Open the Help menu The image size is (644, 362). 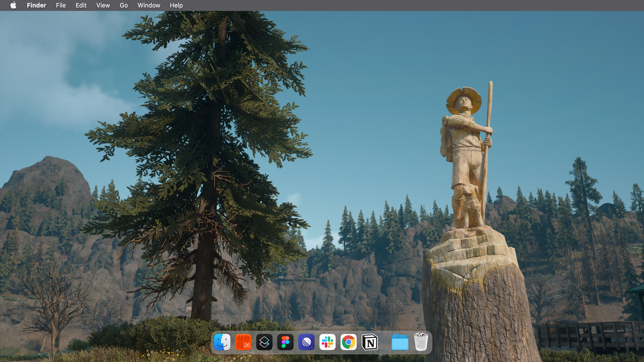[x=176, y=5]
